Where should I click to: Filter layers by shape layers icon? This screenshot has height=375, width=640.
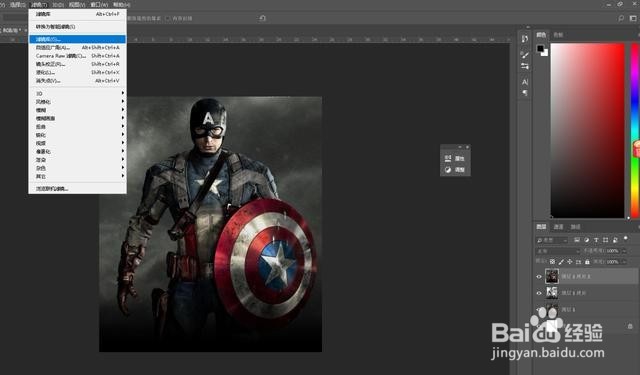pos(605,240)
